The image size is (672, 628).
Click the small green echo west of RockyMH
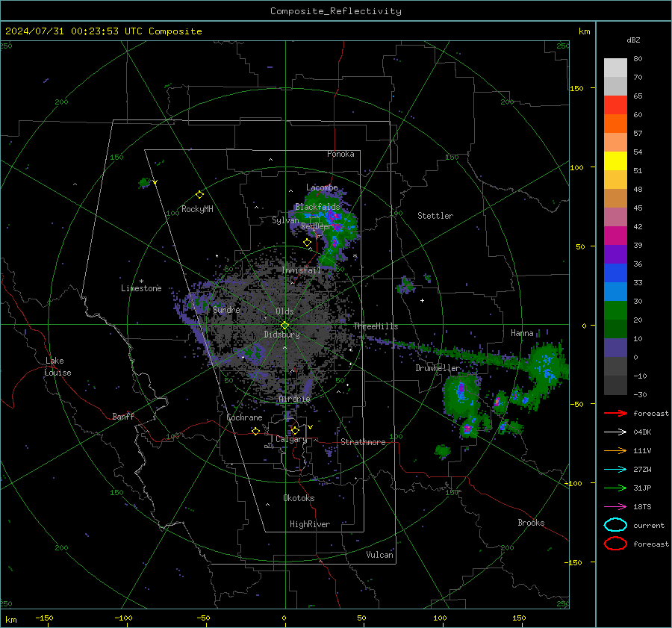pos(145,183)
